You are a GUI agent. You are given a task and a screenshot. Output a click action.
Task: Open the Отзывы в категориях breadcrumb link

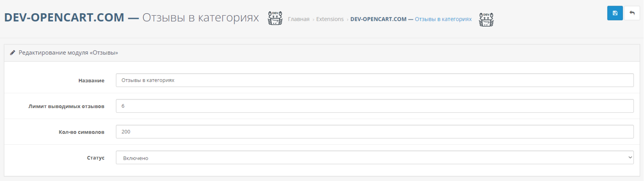tap(411, 19)
